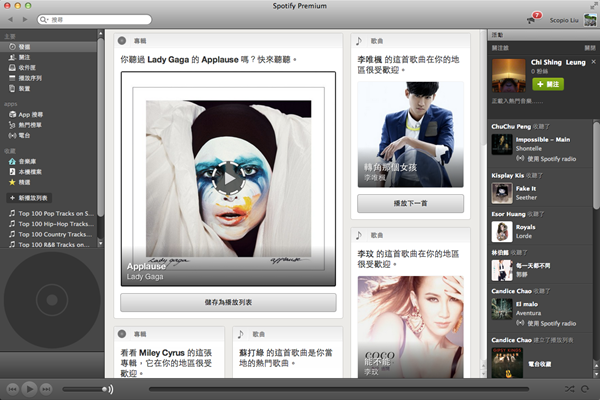The width and height of the screenshot is (600, 400).
Task: Click search field magnifier dropdown
Action: point(44,19)
